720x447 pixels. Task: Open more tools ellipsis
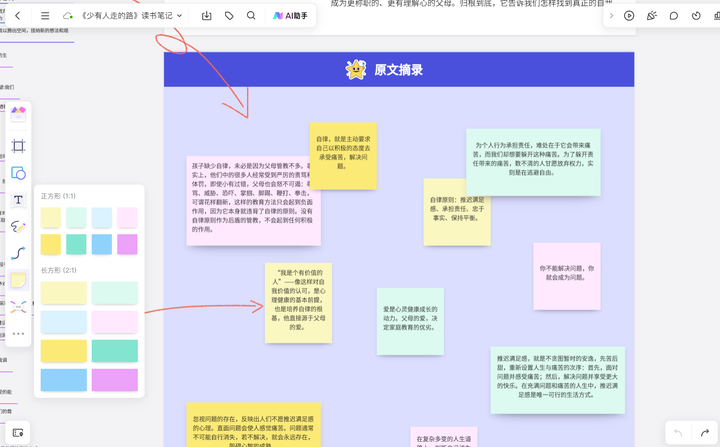click(x=18, y=334)
